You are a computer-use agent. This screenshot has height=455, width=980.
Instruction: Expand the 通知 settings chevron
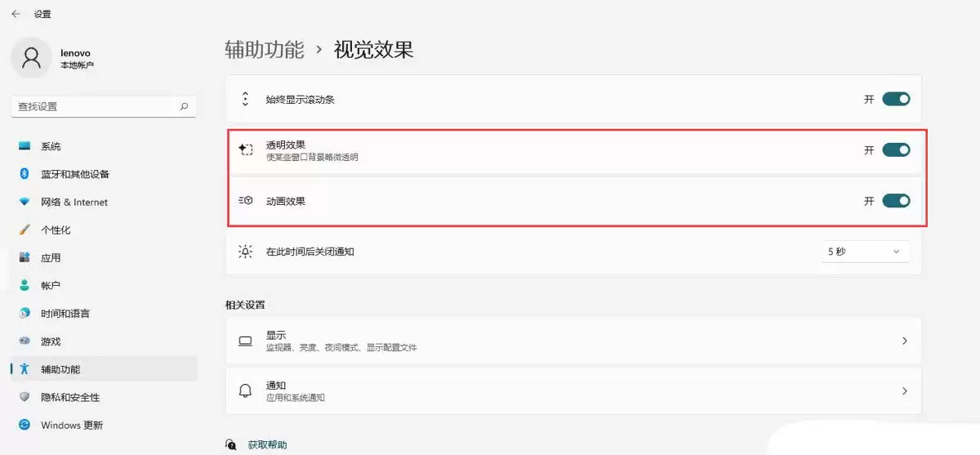tap(904, 391)
